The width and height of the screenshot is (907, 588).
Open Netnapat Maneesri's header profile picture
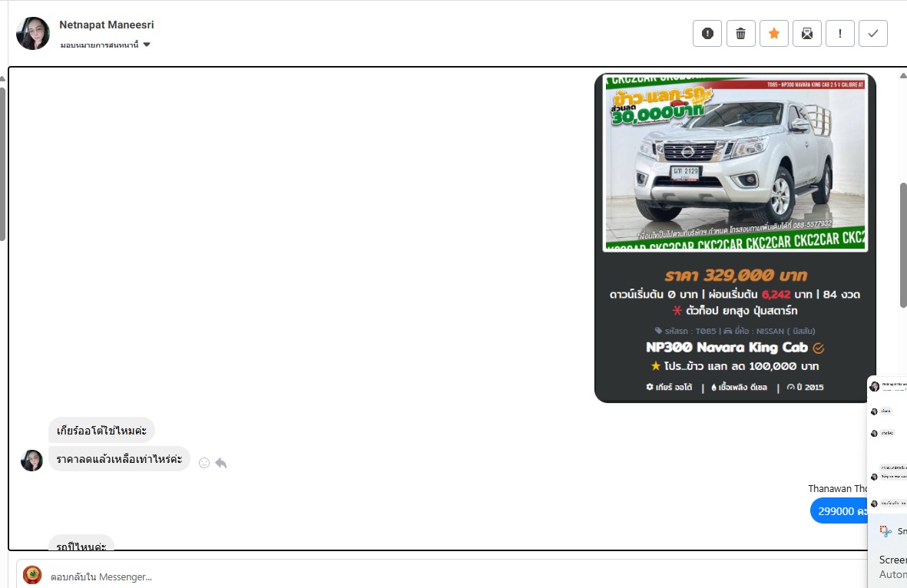[33, 34]
